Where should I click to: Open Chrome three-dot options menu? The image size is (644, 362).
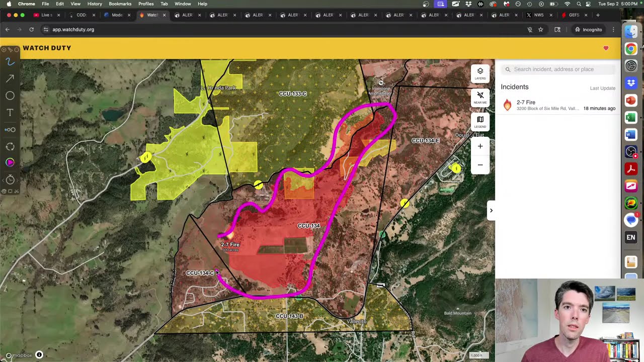click(613, 30)
